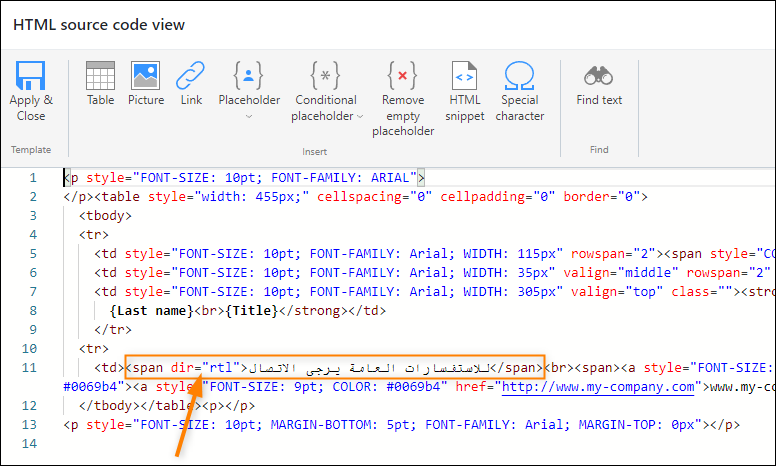The height and width of the screenshot is (466, 776).
Task: Click the cellpadding="0" attribute
Action: pos(498,197)
